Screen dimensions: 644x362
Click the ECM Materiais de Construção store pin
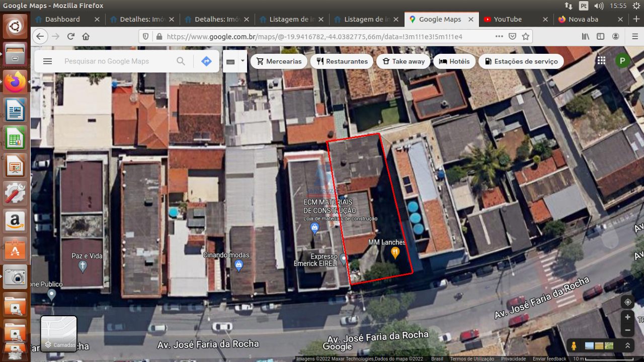(314, 228)
